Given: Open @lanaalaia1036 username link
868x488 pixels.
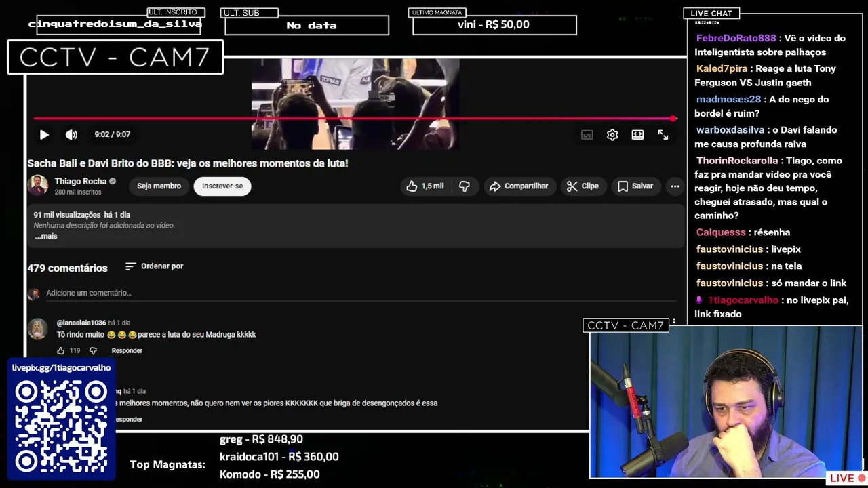Looking at the screenshot, I should point(81,323).
